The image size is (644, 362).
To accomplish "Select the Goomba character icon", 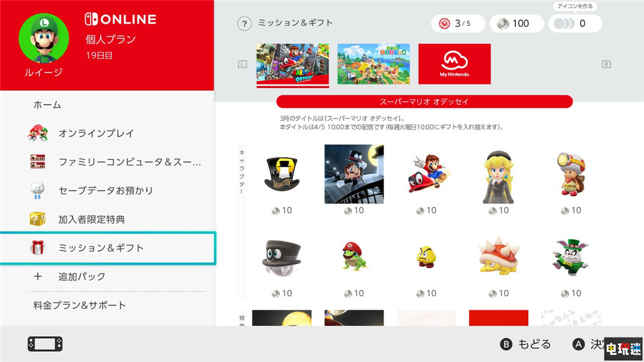I will tap(426, 257).
